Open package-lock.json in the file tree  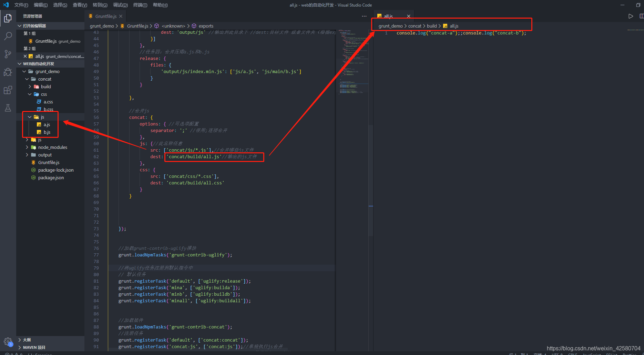(50, 170)
